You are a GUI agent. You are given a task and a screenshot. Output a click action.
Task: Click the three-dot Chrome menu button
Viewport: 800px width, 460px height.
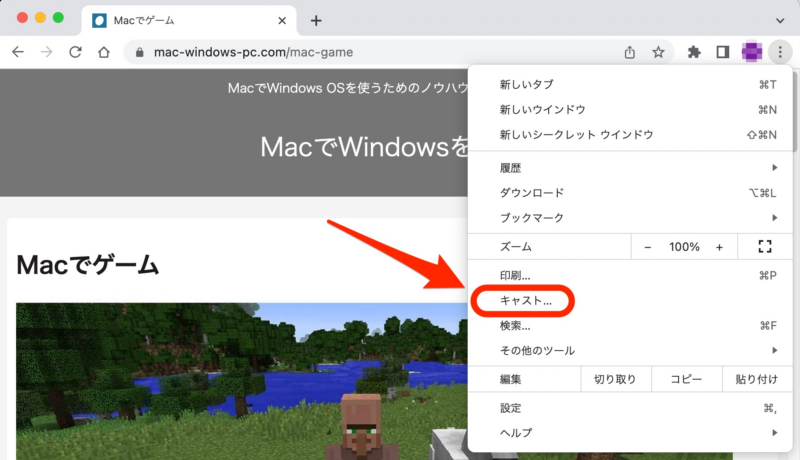[x=780, y=52]
